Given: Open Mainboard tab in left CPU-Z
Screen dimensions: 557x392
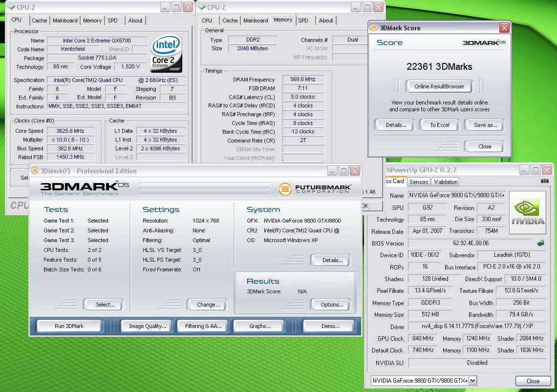Looking at the screenshot, I should [x=65, y=21].
